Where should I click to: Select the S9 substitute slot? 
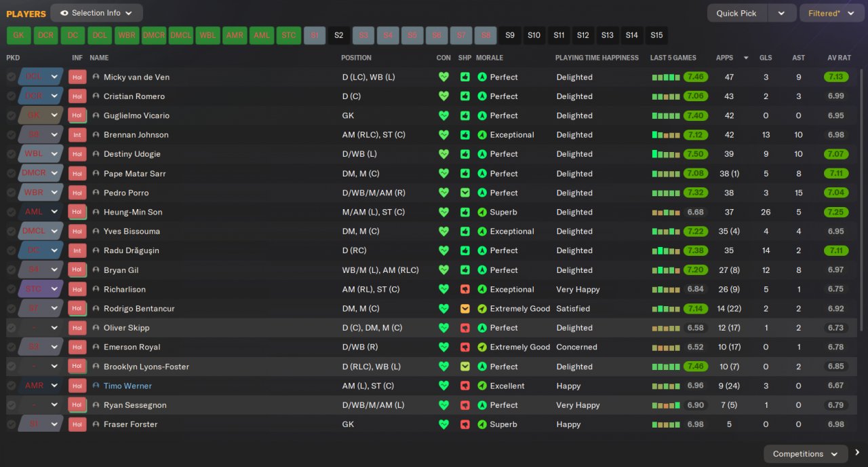click(x=510, y=35)
